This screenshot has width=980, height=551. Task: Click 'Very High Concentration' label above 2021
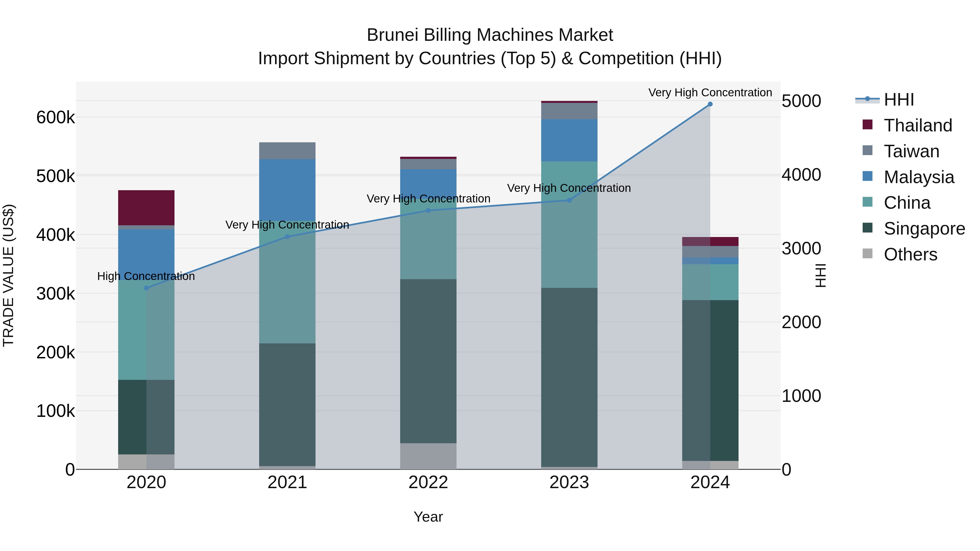pyautogui.click(x=287, y=225)
